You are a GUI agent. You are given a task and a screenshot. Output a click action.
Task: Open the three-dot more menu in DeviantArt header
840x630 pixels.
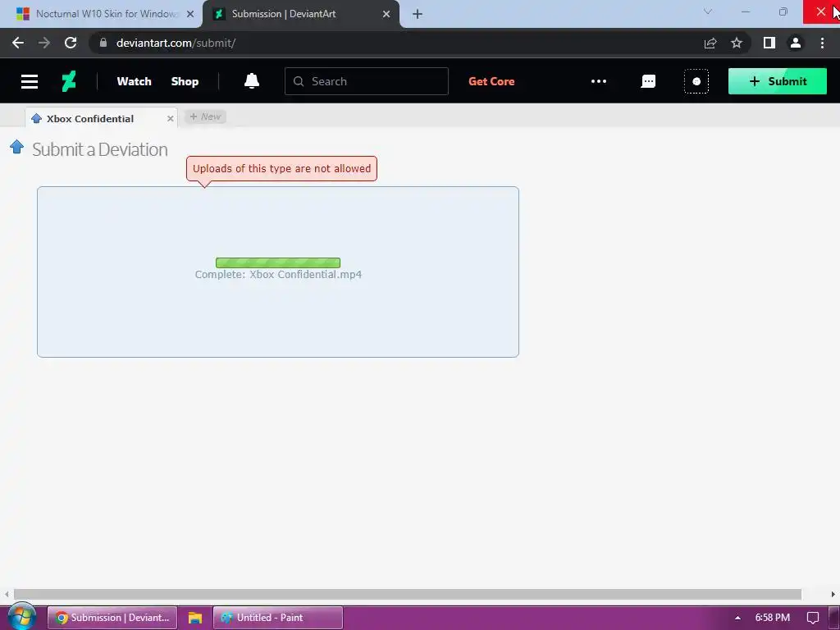pyautogui.click(x=598, y=81)
